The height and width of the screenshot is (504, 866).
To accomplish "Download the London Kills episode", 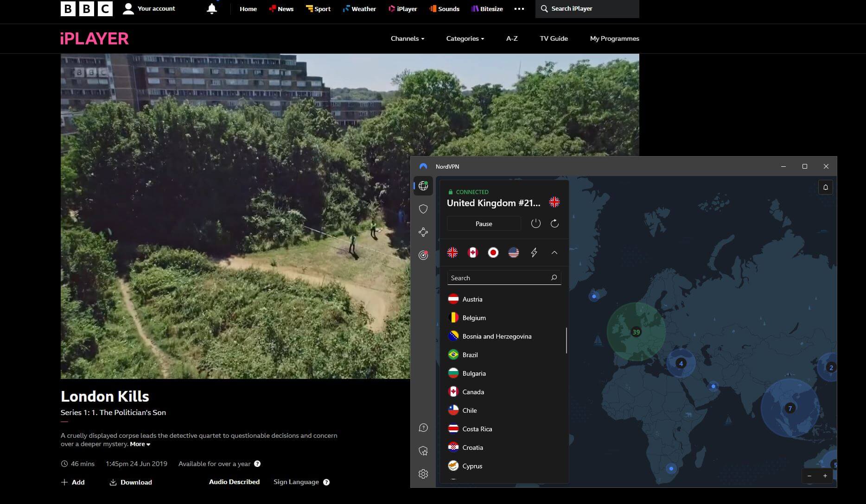I will (131, 482).
